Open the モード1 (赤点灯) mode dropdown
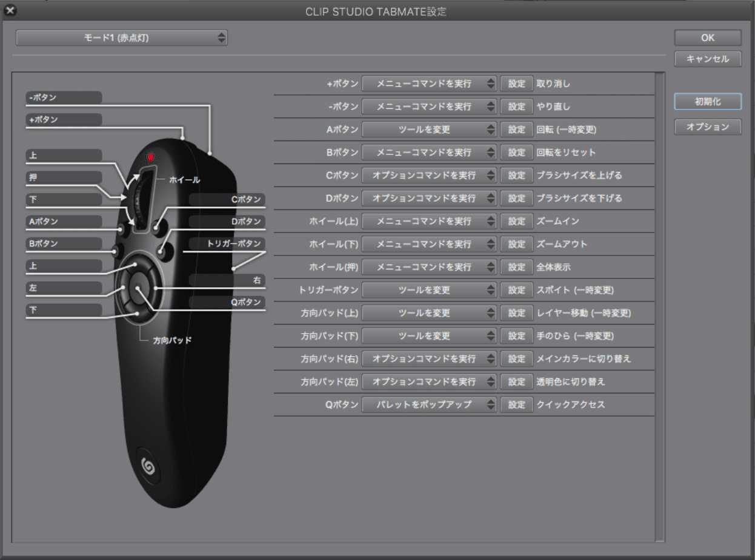The height and width of the screenshot is (560, 755). click(122, 38)
